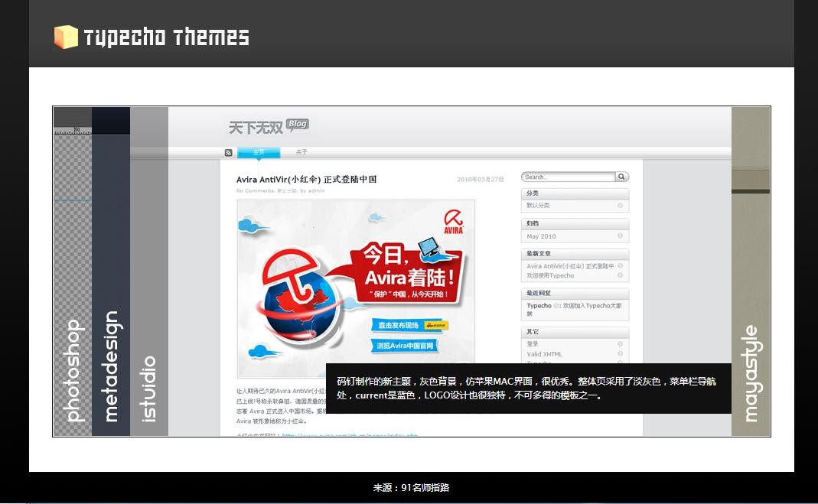Click the footer text 来源：91名师指路
This screenshot has height=504, width=818.
pos(411,488)
